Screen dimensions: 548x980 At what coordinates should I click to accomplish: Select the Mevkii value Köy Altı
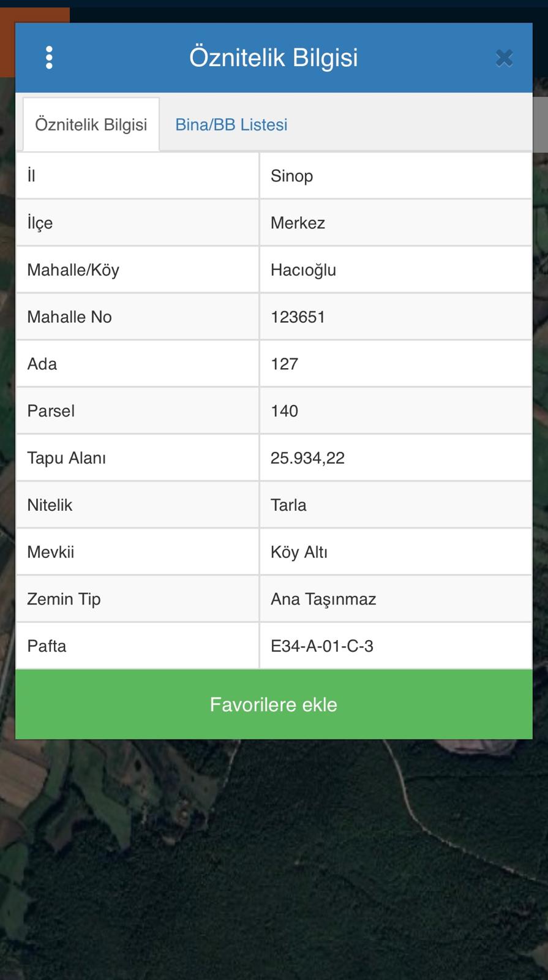click(x=299, y=552)
